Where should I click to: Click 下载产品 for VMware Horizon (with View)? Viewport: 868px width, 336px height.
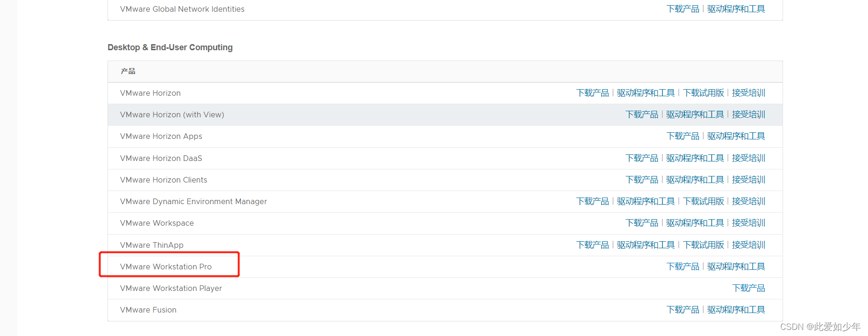click(x=642, y=115)
